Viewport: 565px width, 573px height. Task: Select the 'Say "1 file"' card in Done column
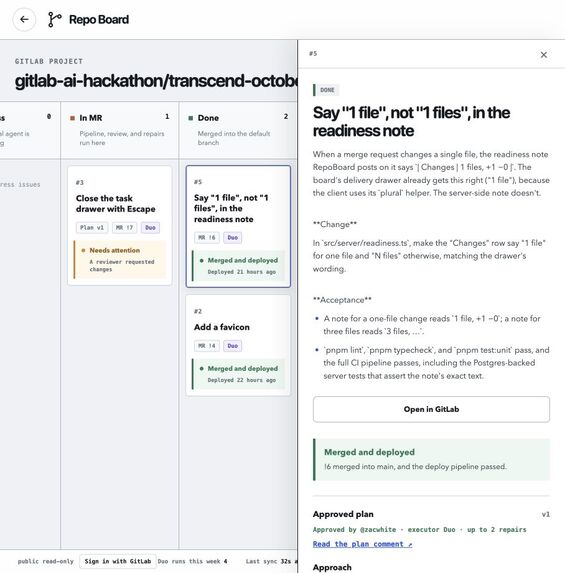(238, 226)
